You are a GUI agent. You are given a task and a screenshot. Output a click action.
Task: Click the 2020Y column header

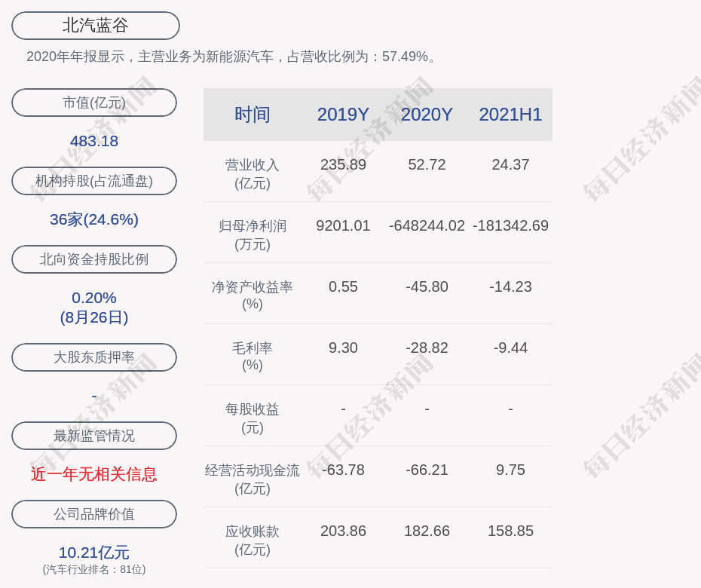coord(427,115)
